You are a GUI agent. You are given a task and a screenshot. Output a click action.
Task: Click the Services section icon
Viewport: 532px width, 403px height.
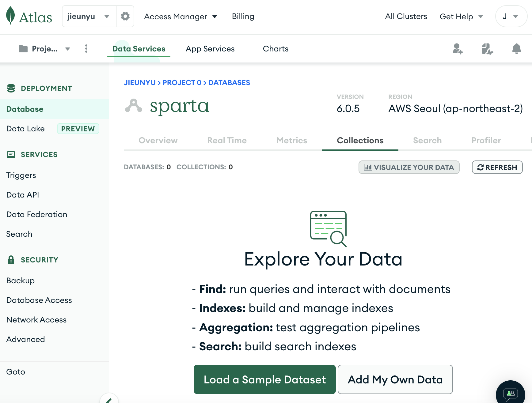pos(11,154)
